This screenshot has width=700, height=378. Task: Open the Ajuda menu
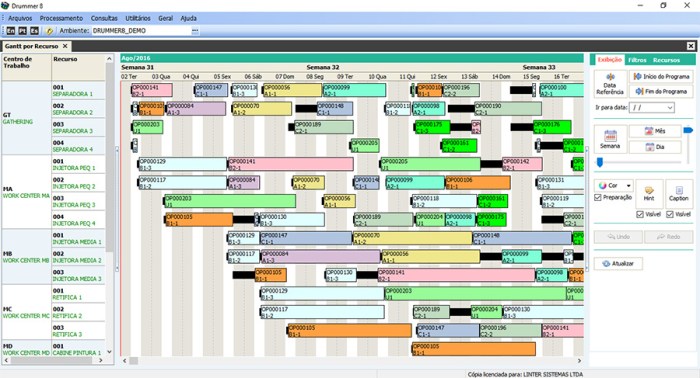tap(188, 18)
